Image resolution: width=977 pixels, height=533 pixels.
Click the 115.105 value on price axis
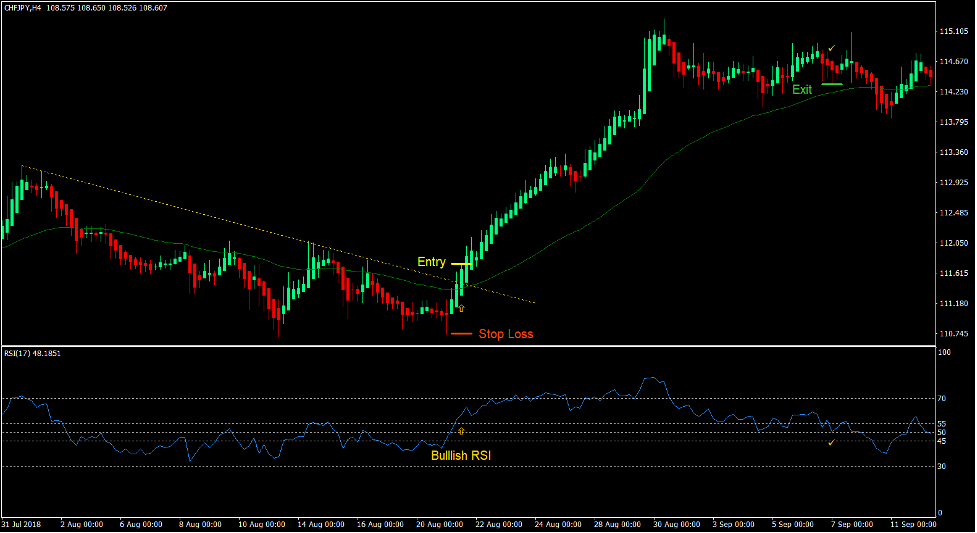point(953,32)
